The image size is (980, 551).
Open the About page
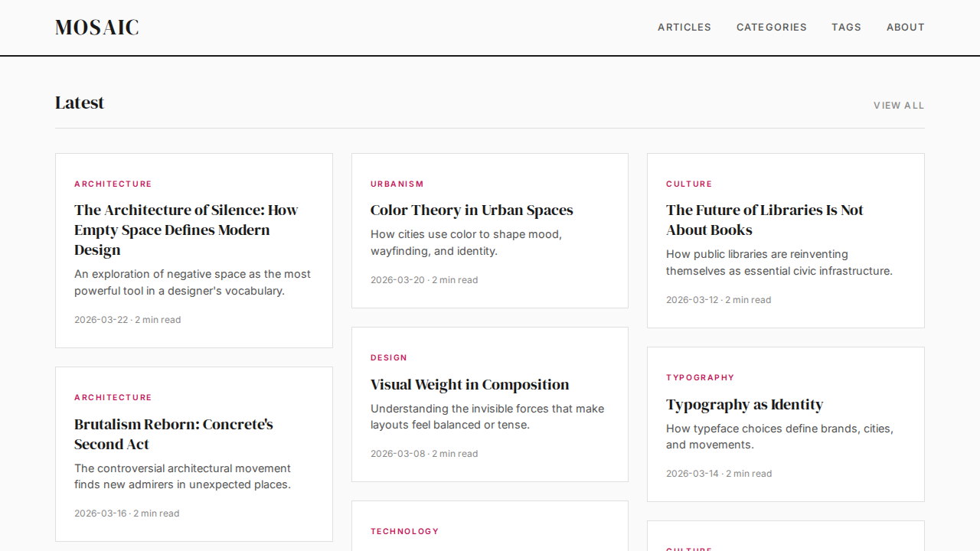tap(905, 28)
